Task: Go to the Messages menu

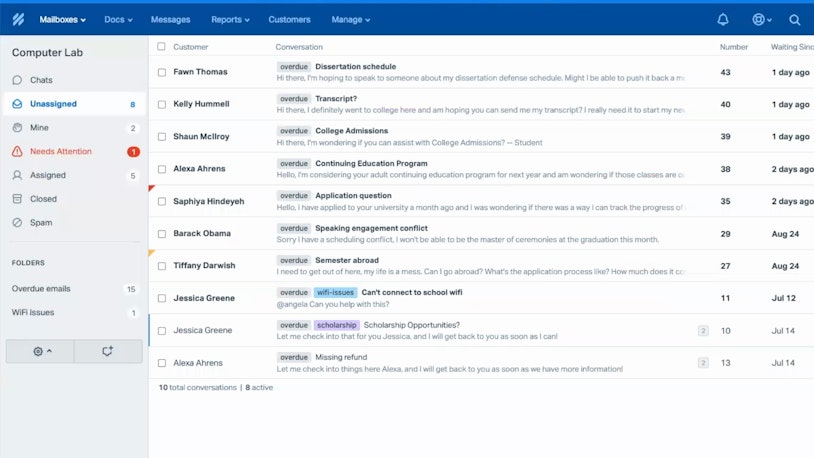Action: pos(170,20)
